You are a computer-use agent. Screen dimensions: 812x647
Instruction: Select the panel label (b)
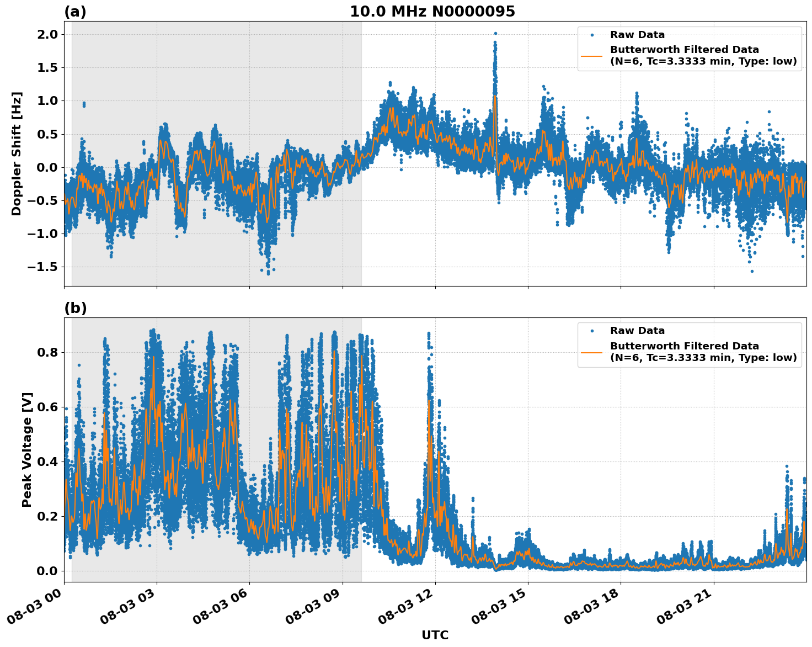[75, 308]
